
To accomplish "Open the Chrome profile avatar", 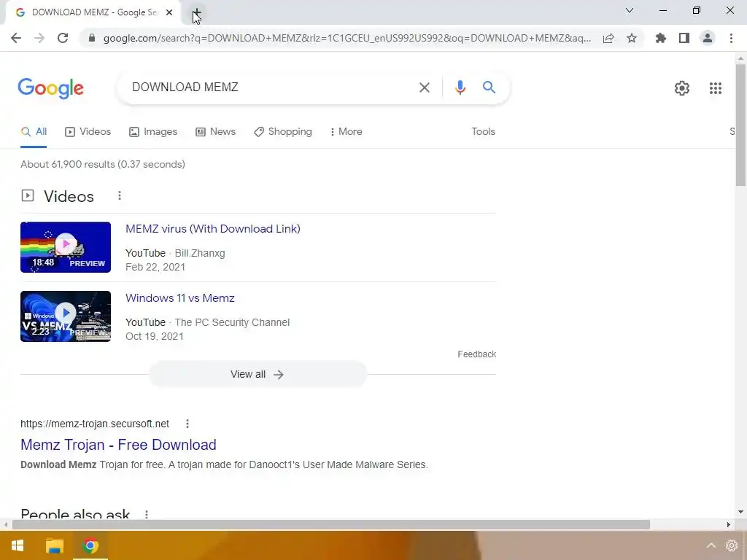I will [708, 38].
